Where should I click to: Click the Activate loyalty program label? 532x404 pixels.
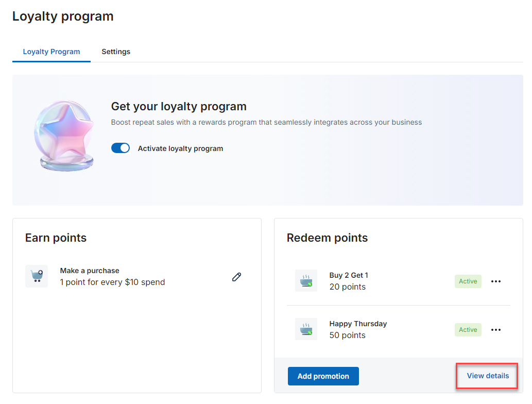click(180, 148)
